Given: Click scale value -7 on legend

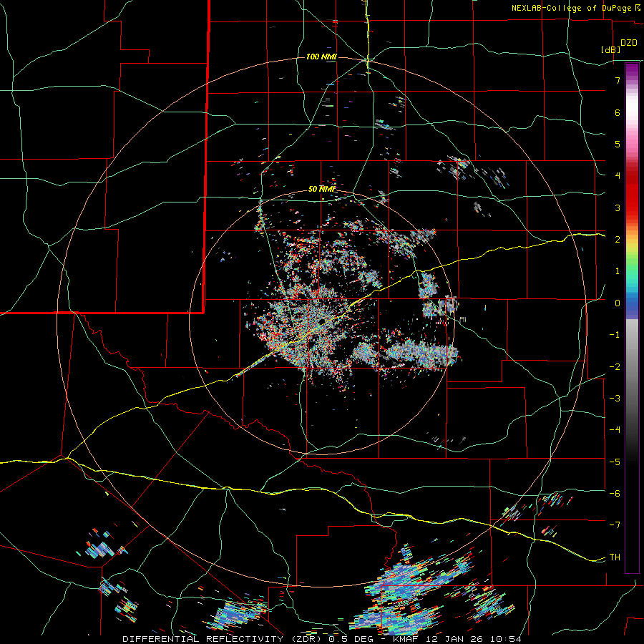Looking at the screenshot, I should coord(615,525).
